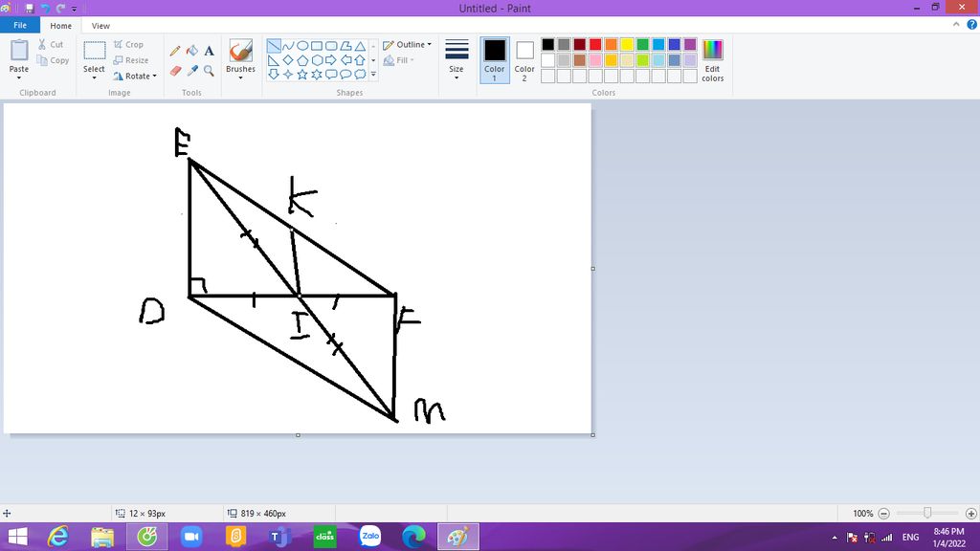The image size is (980, 551).
Task: Choose the Rounded rectangular callout shape
Action: pos(331,75)
